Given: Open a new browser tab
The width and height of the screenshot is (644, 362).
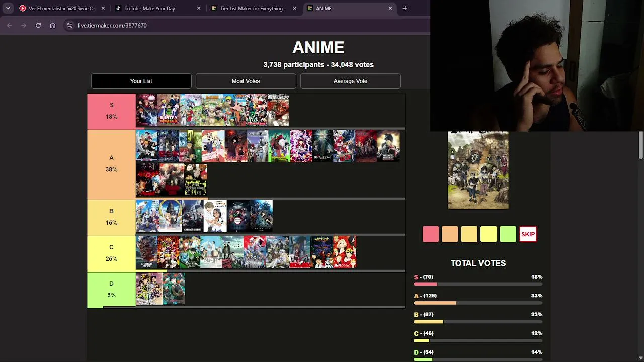Looking at the screenshot, I should (x=405, y=8).
